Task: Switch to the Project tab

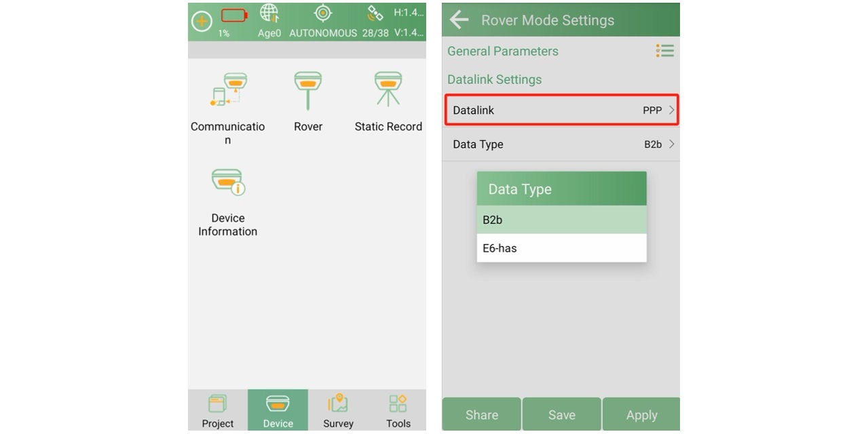Action: (x=218, y=411)
